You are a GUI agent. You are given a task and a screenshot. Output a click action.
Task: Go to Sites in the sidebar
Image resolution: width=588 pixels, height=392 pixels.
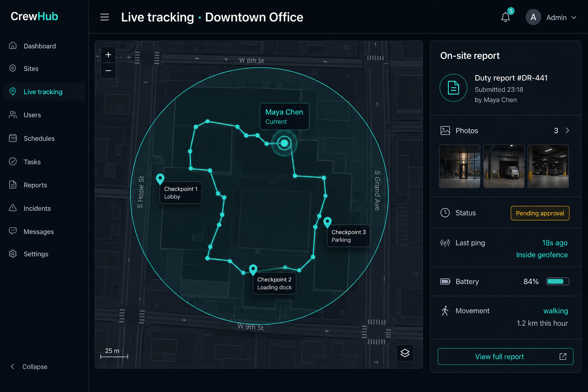point(44,69)
